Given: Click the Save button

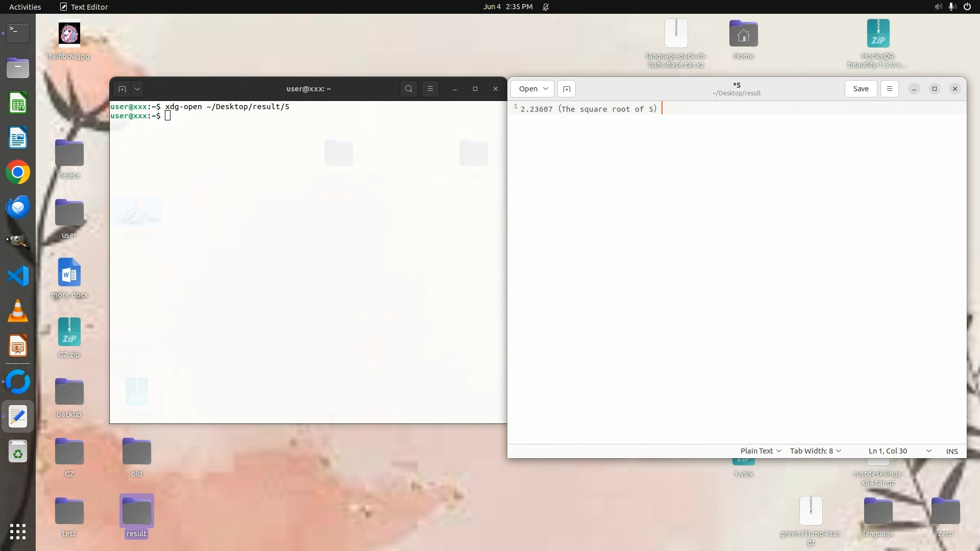Looking at the screenshot, I should (861, 89).
